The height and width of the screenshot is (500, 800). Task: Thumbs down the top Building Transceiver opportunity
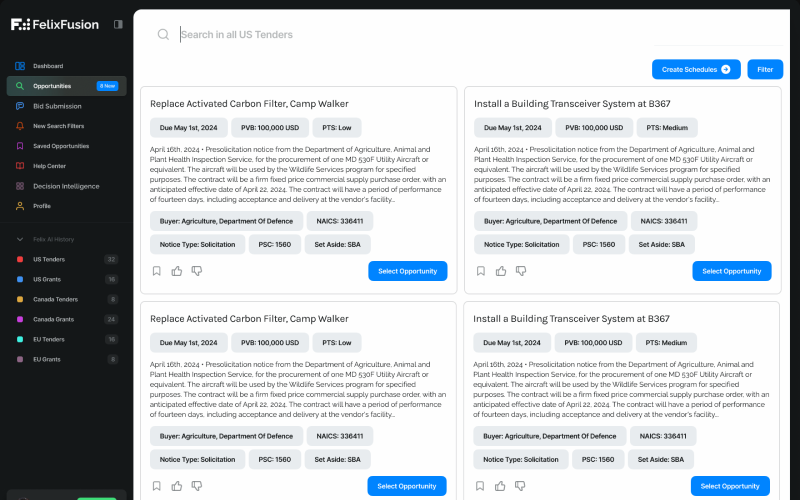[521, 271]
